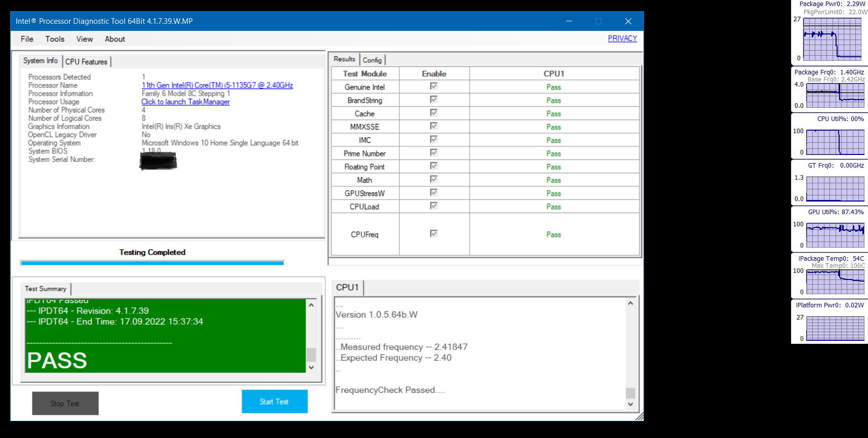Open the Tools menu
The image size is (868, 438).
click(55, 39)
